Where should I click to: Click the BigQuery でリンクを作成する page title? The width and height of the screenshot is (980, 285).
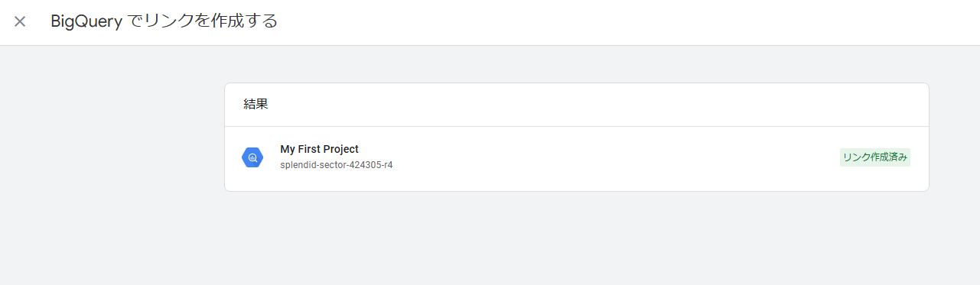[164, 21]
